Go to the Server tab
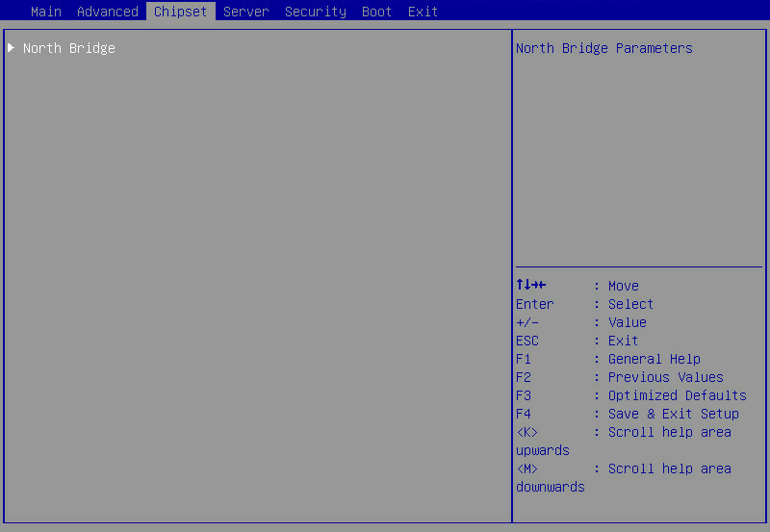 246,12
